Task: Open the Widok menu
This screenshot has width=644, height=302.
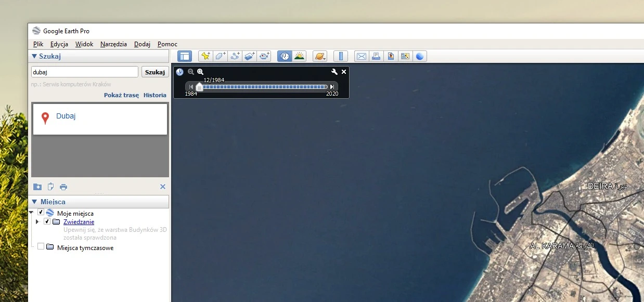Action: point(84,44)
